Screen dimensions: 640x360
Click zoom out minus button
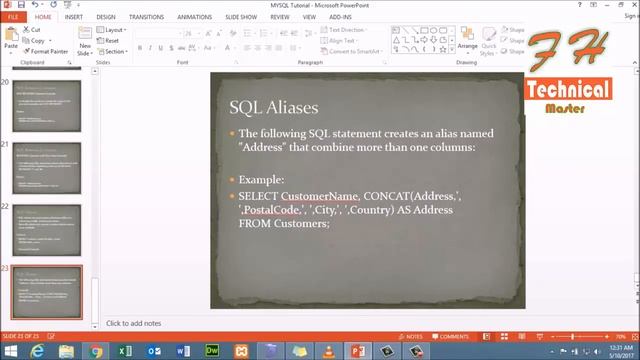[553, 337]
